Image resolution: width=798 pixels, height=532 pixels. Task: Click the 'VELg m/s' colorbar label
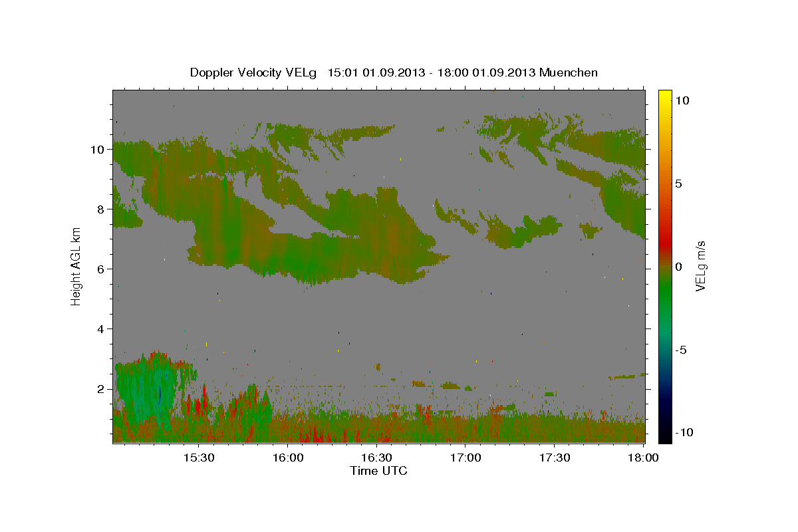coord(700,266)
